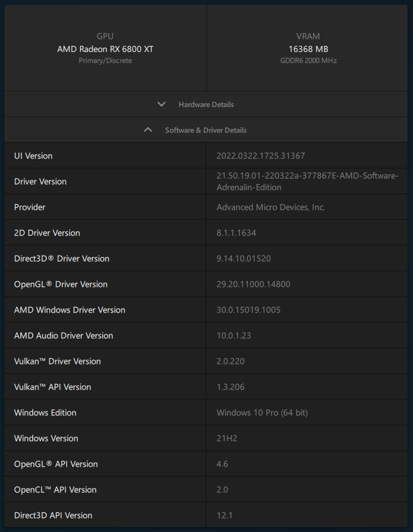
Task: Click the Direct3D API Version label
Action: (x=53, y=515)
